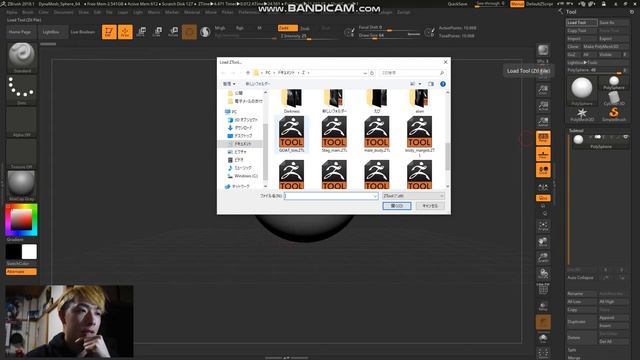Toggle the Floor grid button
The image size is (640, 360).
pyautogui.click(x=543, y=154)
